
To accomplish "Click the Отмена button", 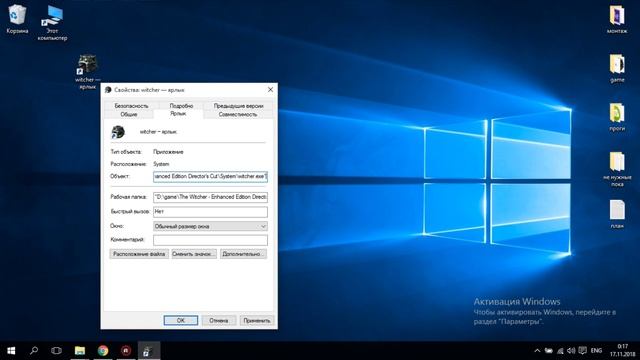I will coord(219,320).
